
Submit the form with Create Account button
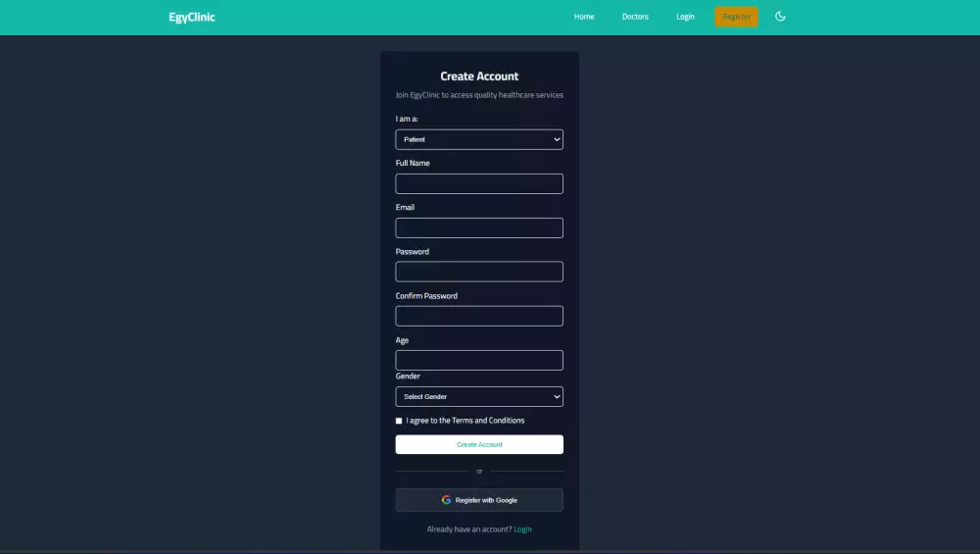click(x=479, y=444)
